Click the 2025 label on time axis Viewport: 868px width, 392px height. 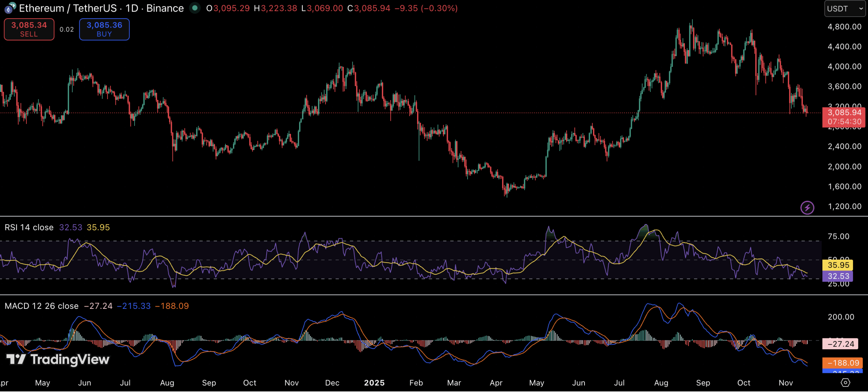point(374,383)
